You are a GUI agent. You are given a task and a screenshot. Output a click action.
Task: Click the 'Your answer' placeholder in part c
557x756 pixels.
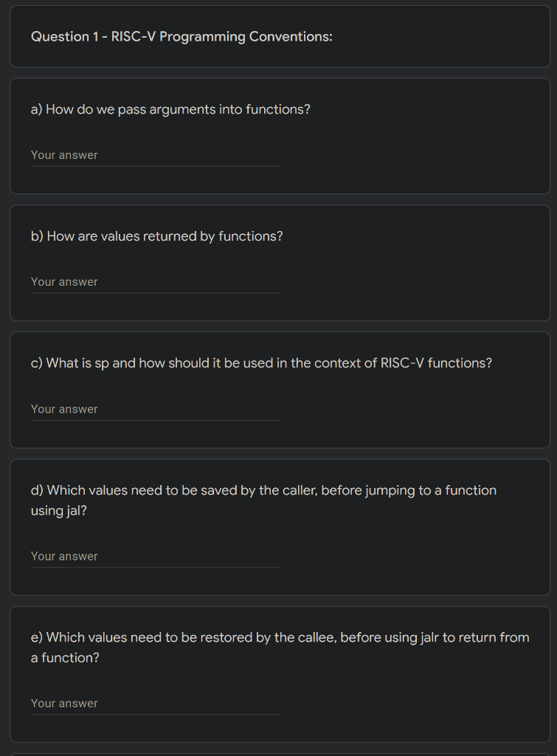[x=63, y=408]
